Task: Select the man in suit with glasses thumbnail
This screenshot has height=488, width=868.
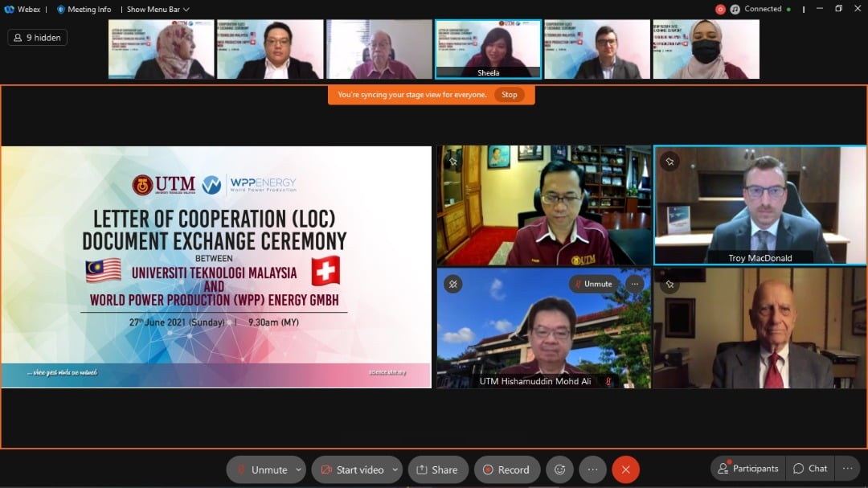Action: click(x=270, y=49)
